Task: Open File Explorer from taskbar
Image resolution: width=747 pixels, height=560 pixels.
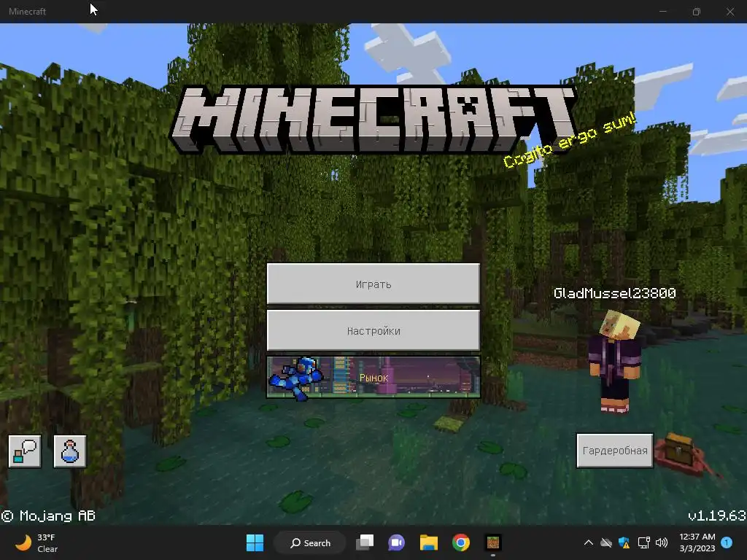Action: click(x=429, y=542)
